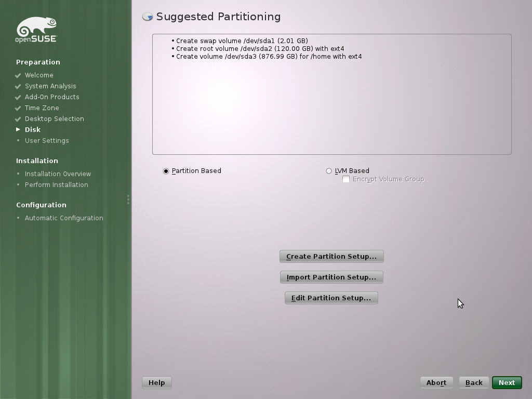
Task: Choose the LVM Based radio option
Action: click(329, 171)
